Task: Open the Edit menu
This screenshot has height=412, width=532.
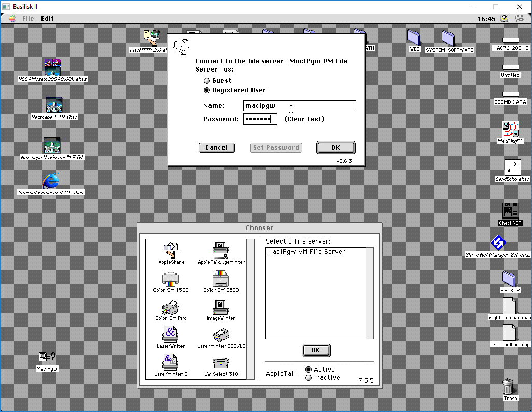Action: pos(47,18)
